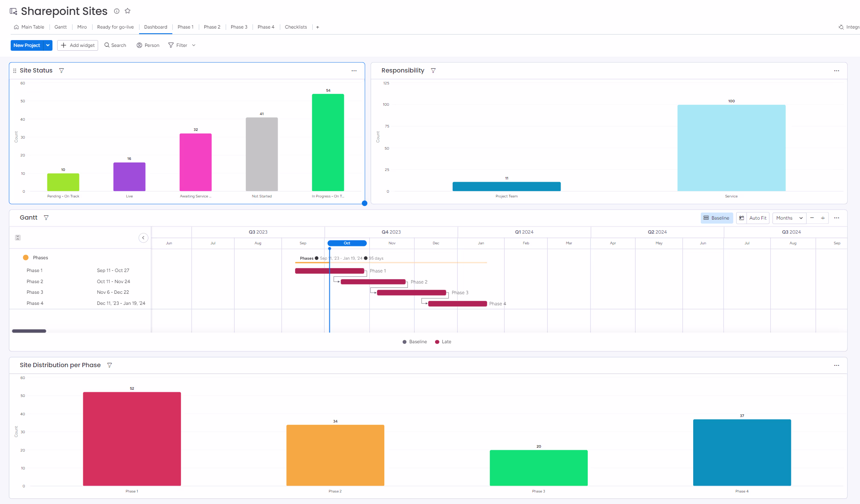Image resolution: width=860 pixels, height=504 pixels.
Task: Click Gantt horizontal scrollbar thumb
Action: click(29, 331)
